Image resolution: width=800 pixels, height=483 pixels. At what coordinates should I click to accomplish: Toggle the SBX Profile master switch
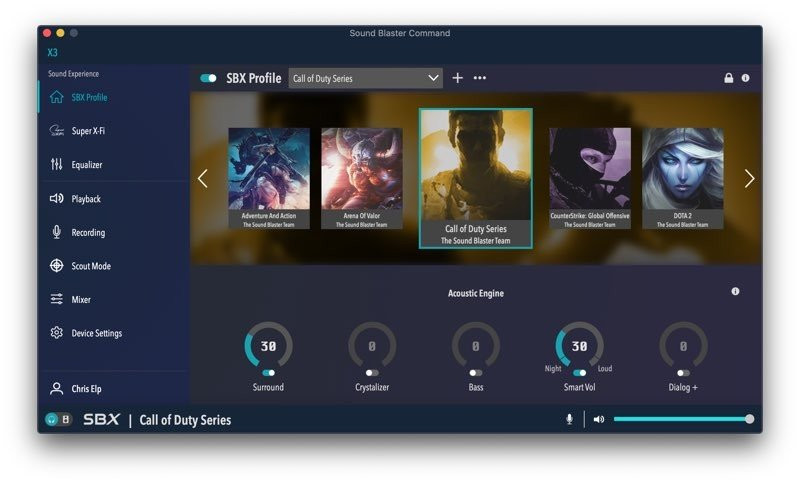click(209, 78)
